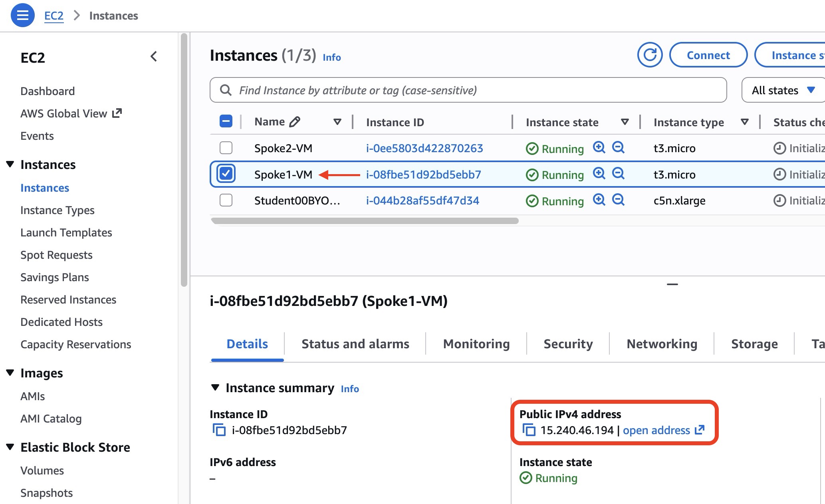Sort by Name column arrow
Viewport: 825px width, 504px height.
pyautogui.click(x=337, y=122)
